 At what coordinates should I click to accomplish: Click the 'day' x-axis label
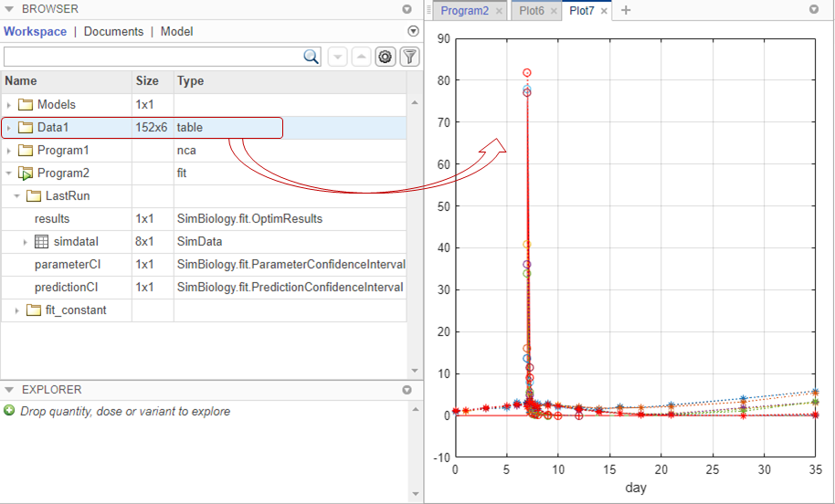click(635, 487)
